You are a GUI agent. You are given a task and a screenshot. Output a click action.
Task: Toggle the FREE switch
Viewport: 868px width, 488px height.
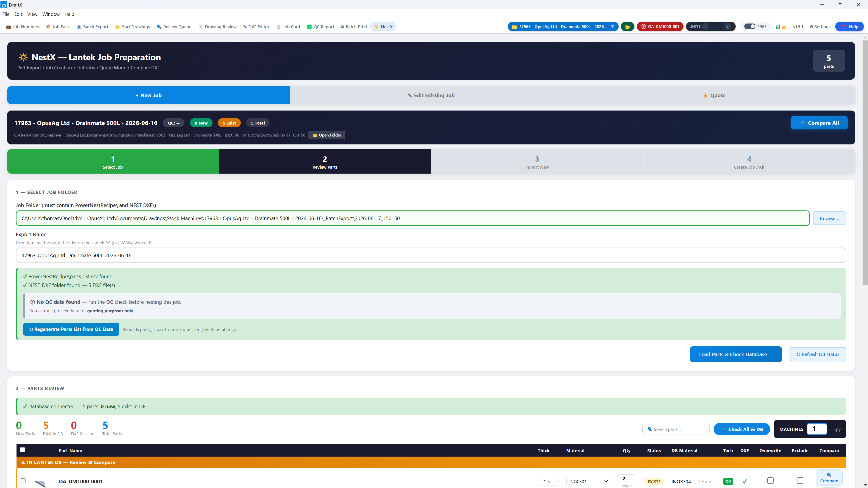(750, 27)
